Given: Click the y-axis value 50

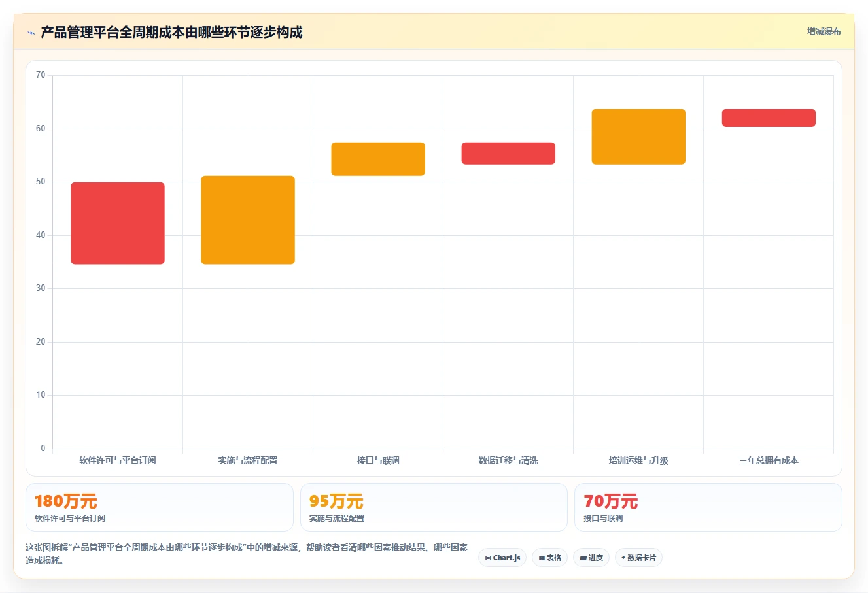Looking at the screenshot, I should coord(41,182).
